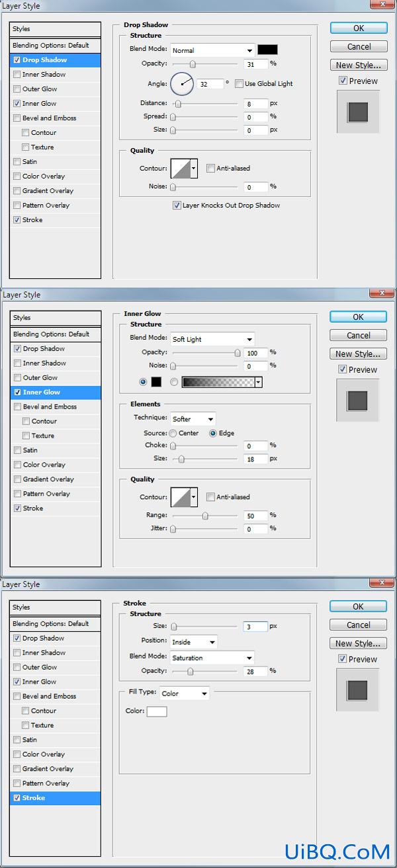Click the Stroke Size field showing 3
Image resolution: width=397 pixels, height=868 pixels.
pyautogui.click(x=255, y=626)
